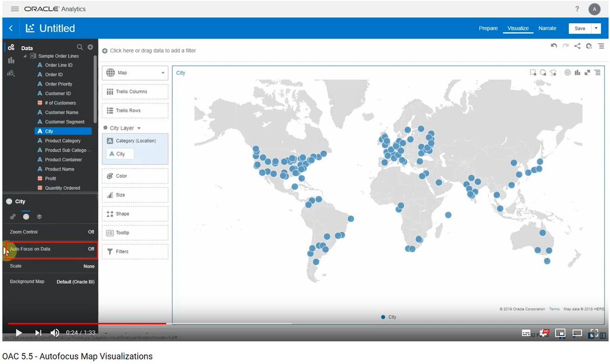Click the auto focus target icon
Image resolution: width=610 pixels, height=364 pixels.
pos(568,73)
